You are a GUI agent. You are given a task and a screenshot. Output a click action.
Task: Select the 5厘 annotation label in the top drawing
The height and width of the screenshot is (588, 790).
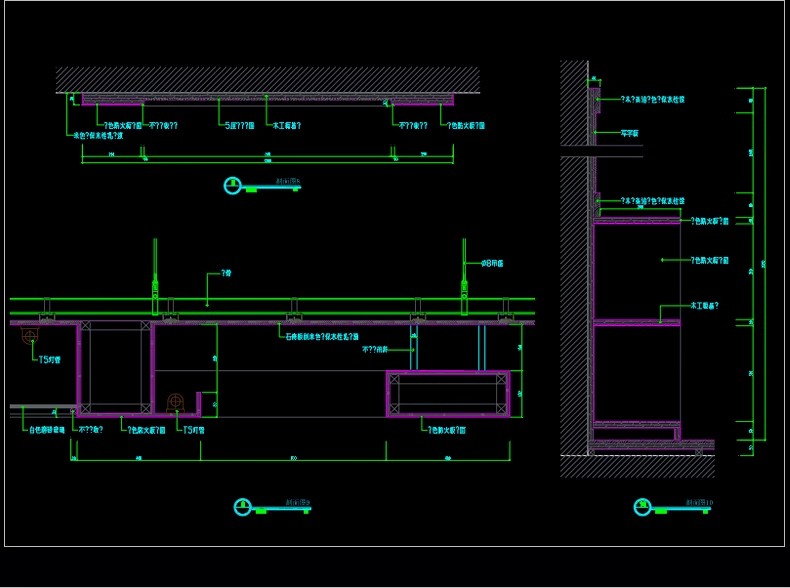click(x=238, y=126)
